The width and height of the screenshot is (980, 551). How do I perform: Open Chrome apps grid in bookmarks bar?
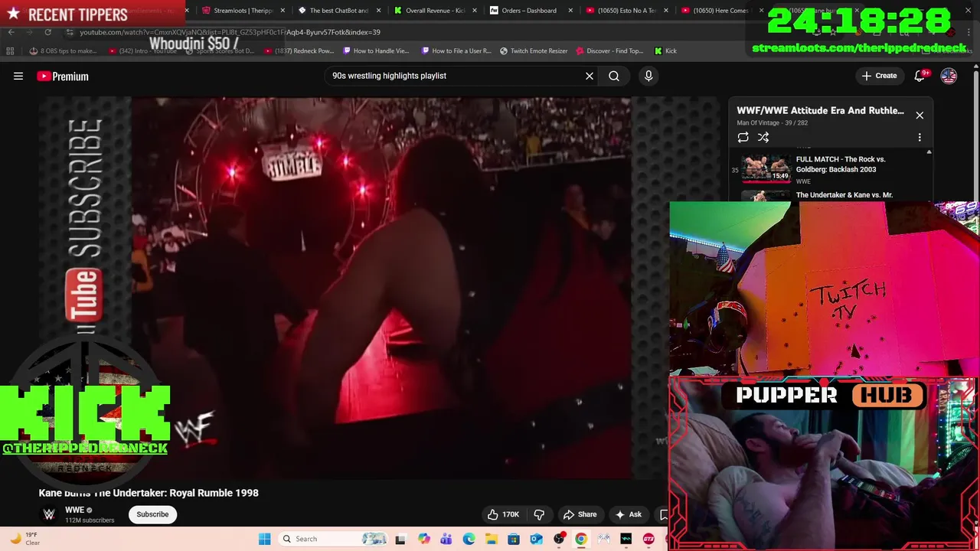pyautogui.click(x=10, y=51)
